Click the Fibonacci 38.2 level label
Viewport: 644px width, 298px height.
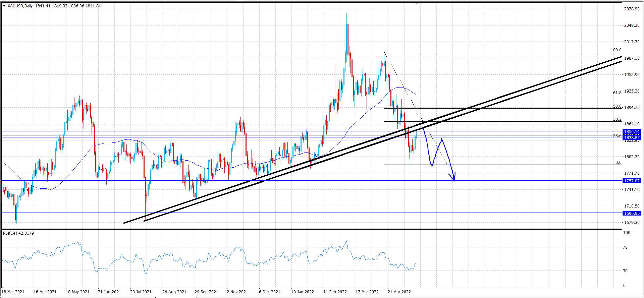617,119
